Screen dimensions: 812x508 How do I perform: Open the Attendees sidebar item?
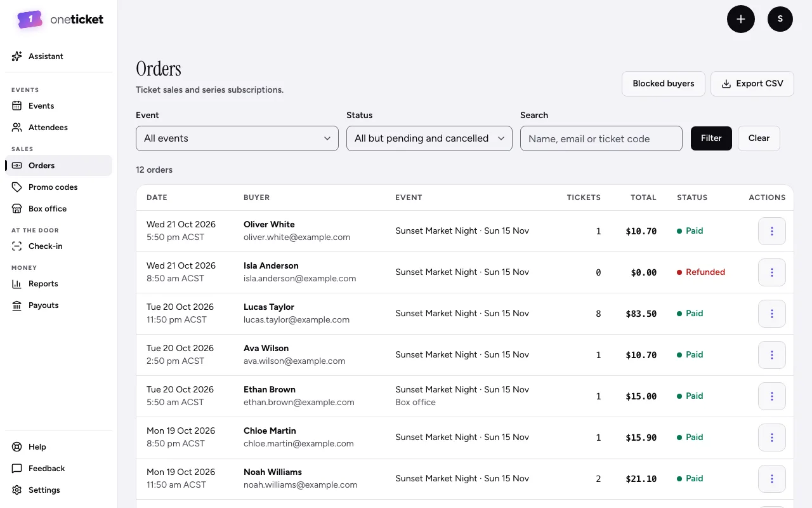coord(58,128)
